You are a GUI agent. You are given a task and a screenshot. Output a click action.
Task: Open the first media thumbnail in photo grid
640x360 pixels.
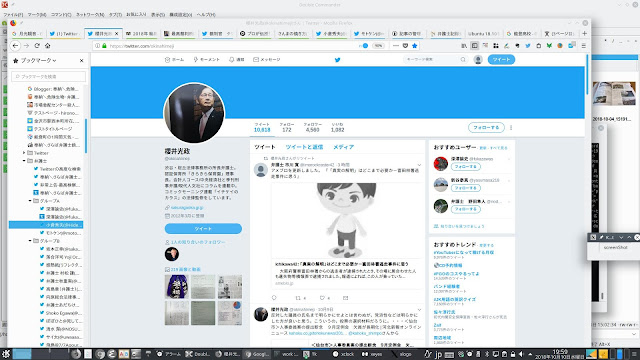point(176,287)
